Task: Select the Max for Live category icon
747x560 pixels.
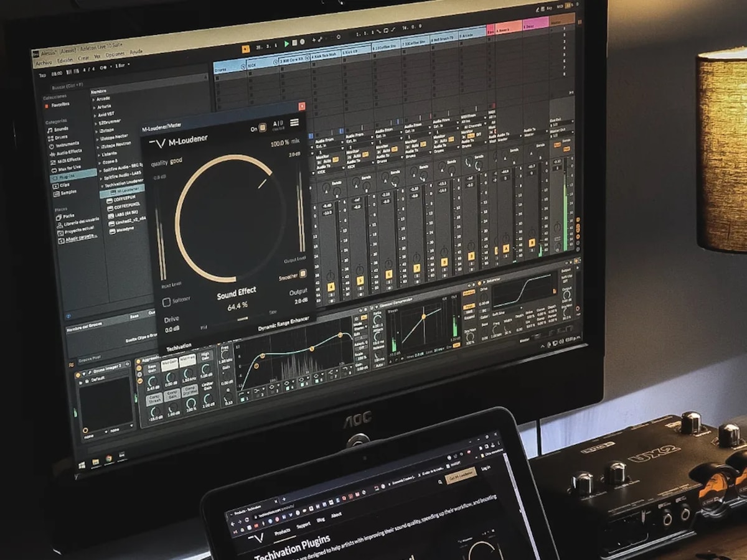Action: point(54,170)
